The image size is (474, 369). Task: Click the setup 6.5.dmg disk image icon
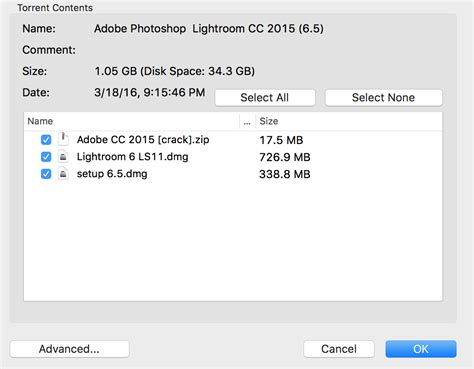pyautogui.click(x=63, y=174)
